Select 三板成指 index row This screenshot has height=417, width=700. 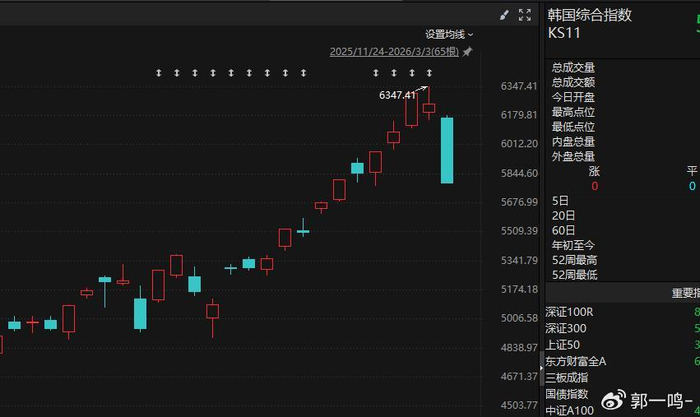click(567, 378)
